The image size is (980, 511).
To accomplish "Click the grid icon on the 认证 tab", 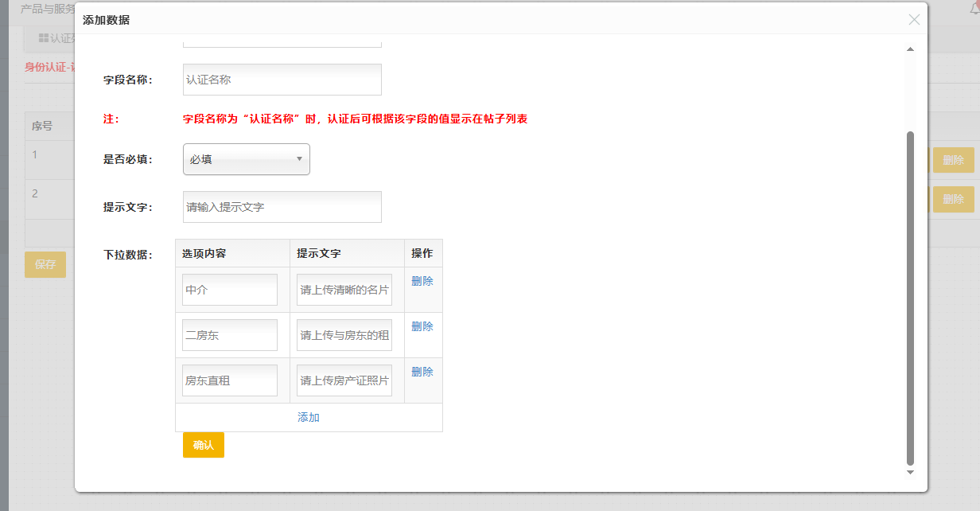I will pos(44,38).
